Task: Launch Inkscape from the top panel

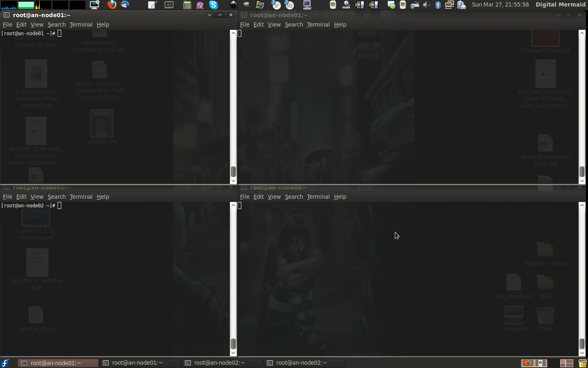Action: [233, 5]
